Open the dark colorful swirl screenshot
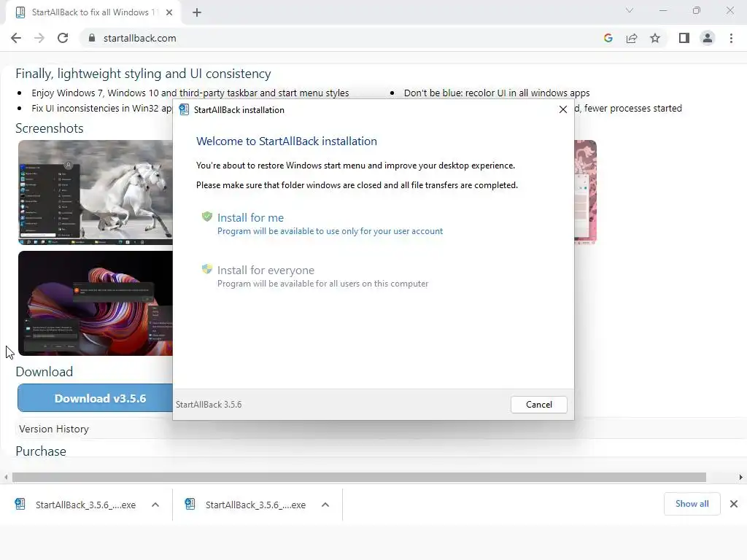747x560 pixels. tap(96, 303)
